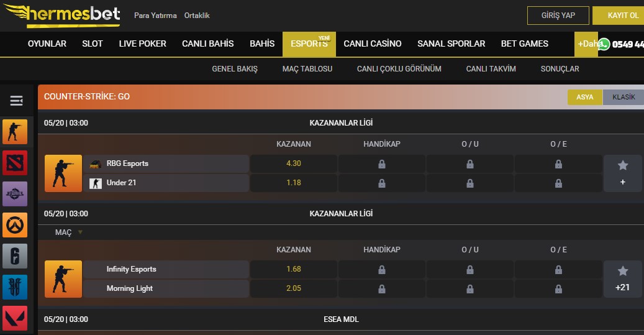Screen dimensions: 644x335
Task: Open BET GAMES menu
Action: pyautogui.click(x=525, y=44)
